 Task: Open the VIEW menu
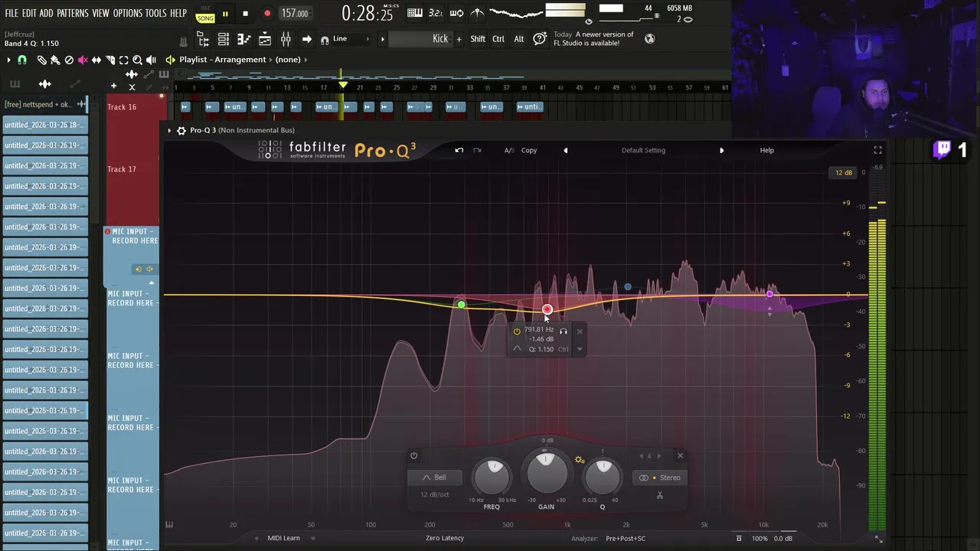(x=101, y=13)
